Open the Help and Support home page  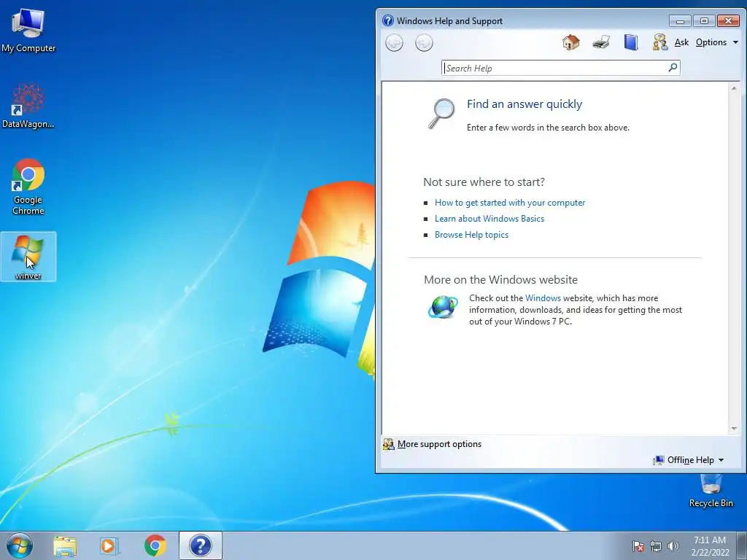[x=570, y=42]
